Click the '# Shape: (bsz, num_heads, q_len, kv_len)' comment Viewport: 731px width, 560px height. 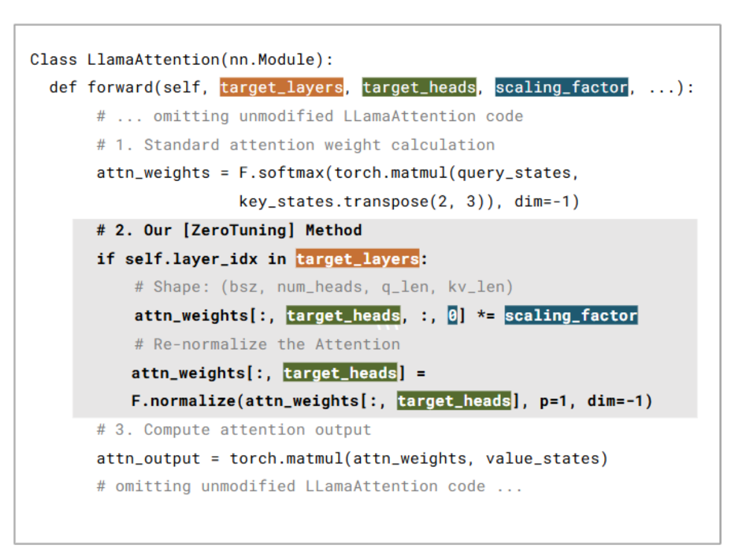pos(324,287)
